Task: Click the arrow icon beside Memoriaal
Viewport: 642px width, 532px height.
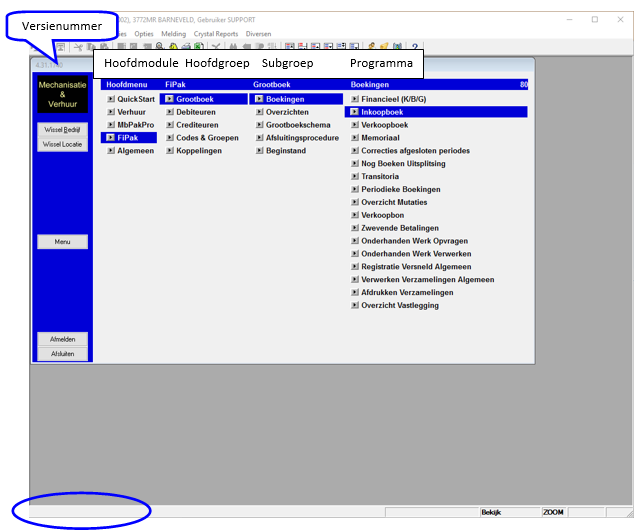Action: 354,138
